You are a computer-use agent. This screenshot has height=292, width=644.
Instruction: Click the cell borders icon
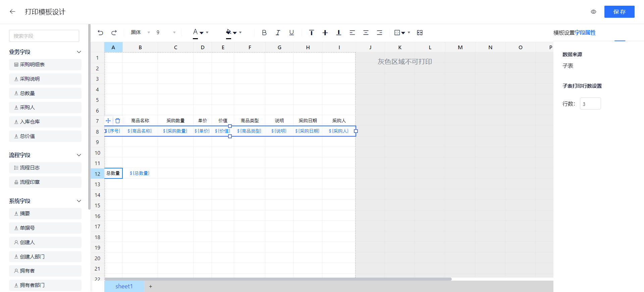[397, 32]
